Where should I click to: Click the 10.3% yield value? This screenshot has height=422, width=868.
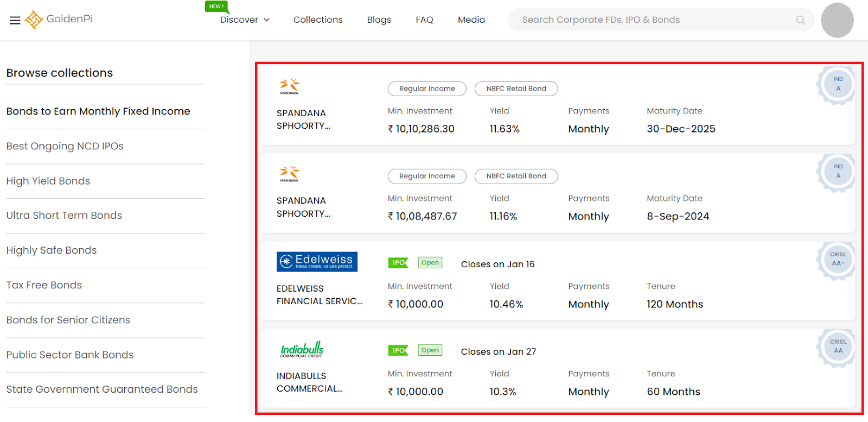[x=503, y=392]
